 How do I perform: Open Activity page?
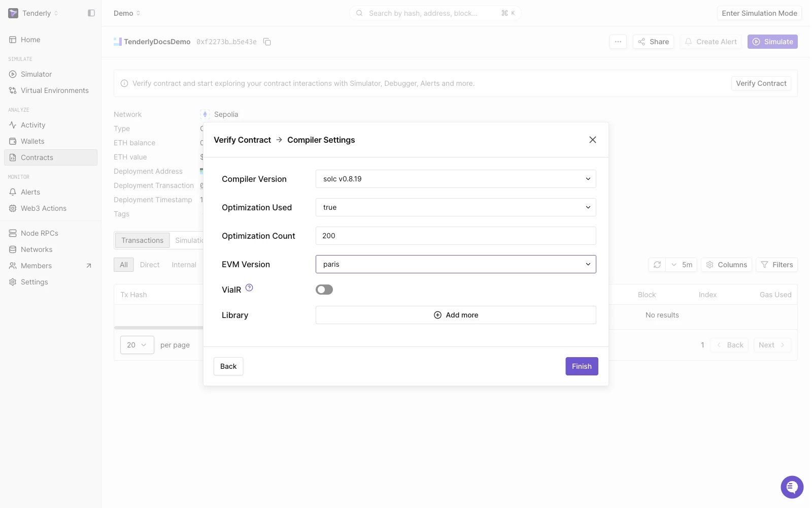[x=51, y=125]
